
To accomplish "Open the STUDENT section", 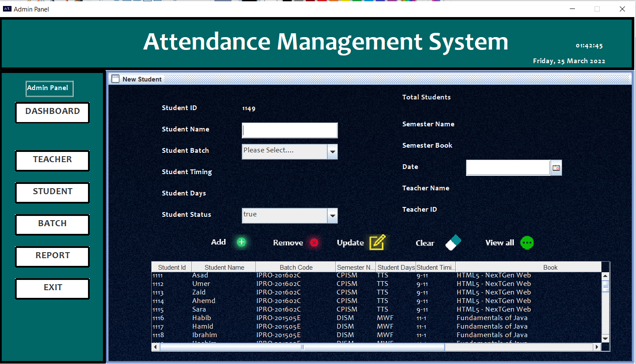I will 53,192.
